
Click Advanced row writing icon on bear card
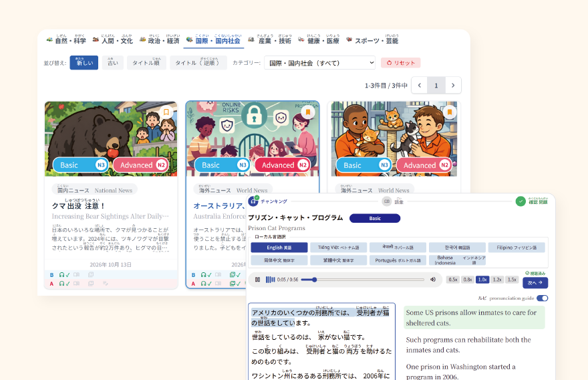point(106,284)
